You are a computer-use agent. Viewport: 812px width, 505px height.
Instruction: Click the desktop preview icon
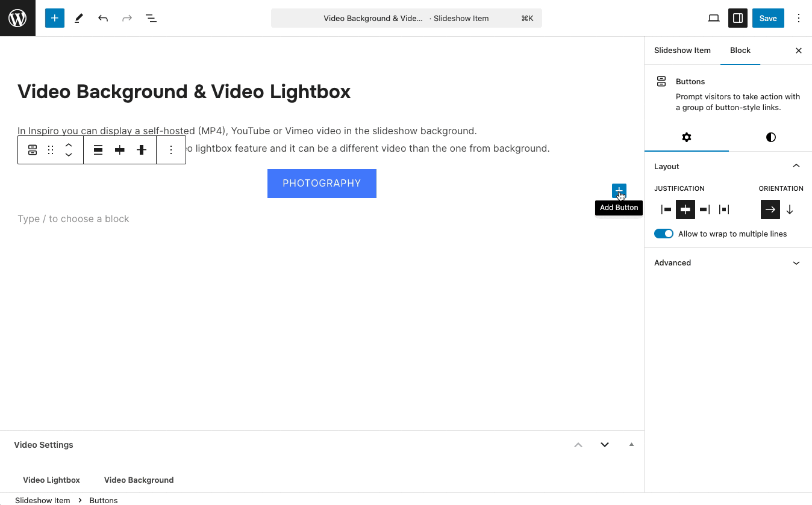[x=713, y=18]
